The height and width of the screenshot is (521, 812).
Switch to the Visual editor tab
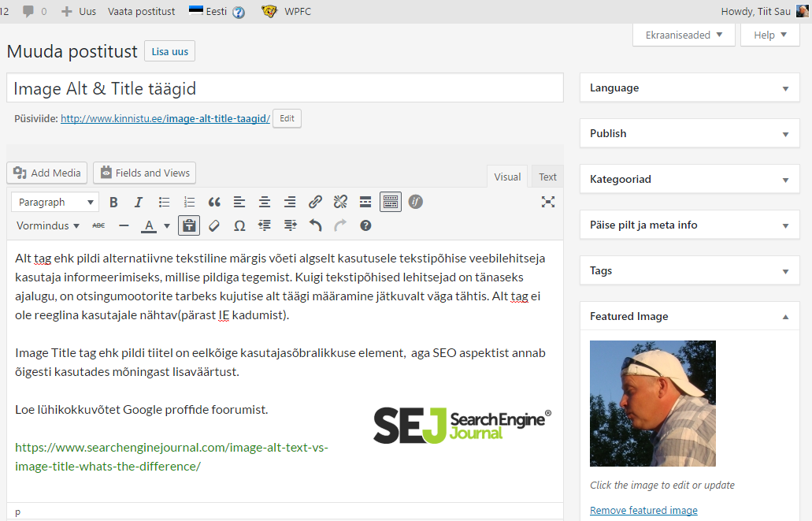(x=507, y=177)
